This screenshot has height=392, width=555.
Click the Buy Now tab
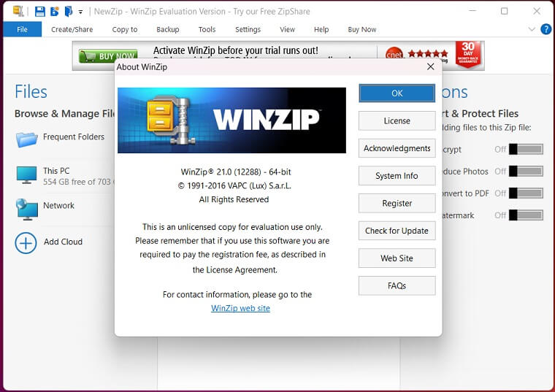[x=362, y=29]
